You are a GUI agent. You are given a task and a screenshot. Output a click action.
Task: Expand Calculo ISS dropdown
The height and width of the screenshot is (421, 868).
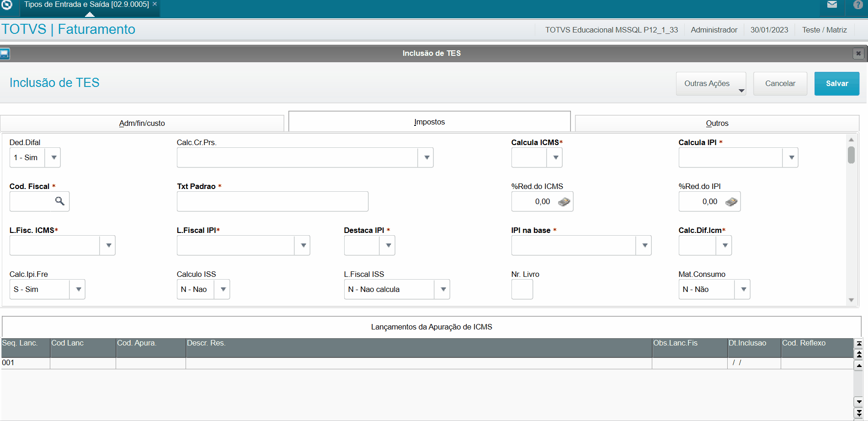coord(223,289)
